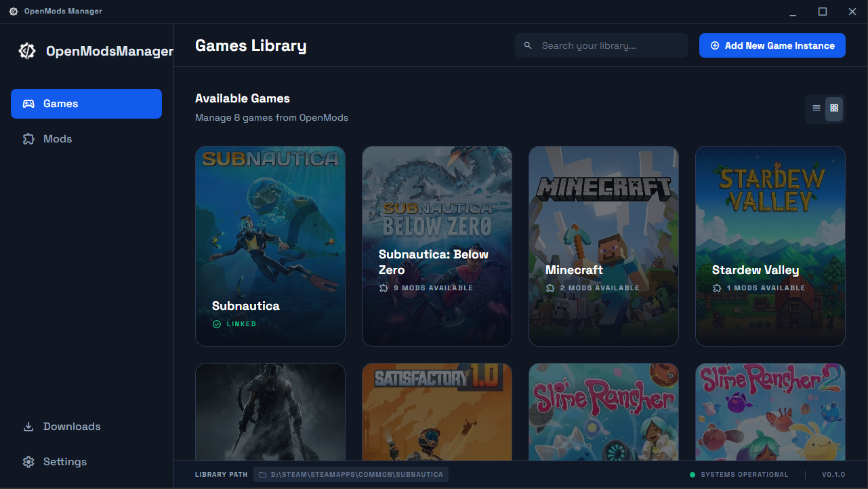868x489 pixels.
Task: Click the gear icon beside Settings
Action: coord(28,462)
